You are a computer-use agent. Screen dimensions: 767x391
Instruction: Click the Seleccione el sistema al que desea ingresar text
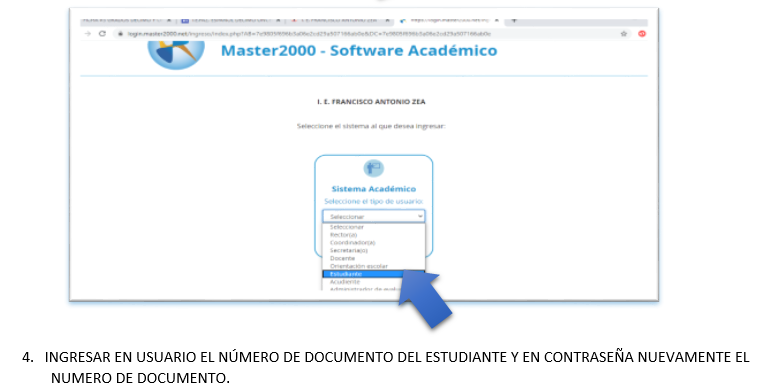coord(371,126)
